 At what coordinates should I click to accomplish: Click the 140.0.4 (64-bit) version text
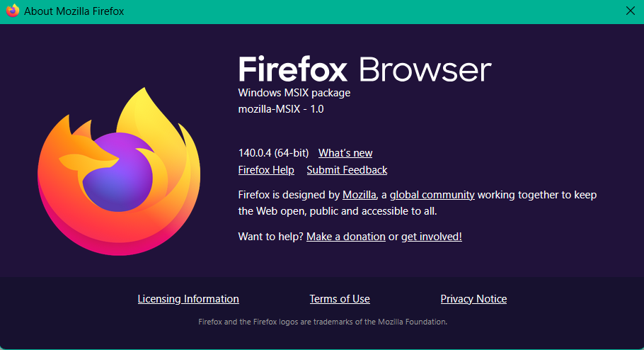275,153
